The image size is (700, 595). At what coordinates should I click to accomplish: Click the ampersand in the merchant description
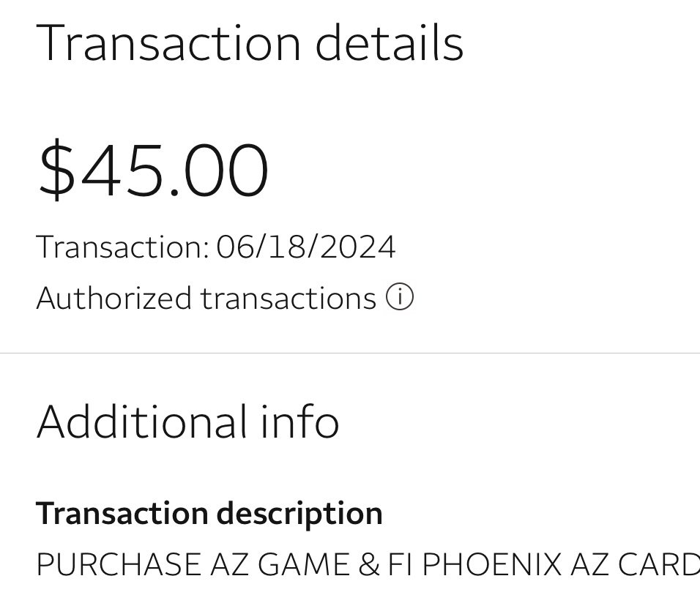click(x=369, y=564)
